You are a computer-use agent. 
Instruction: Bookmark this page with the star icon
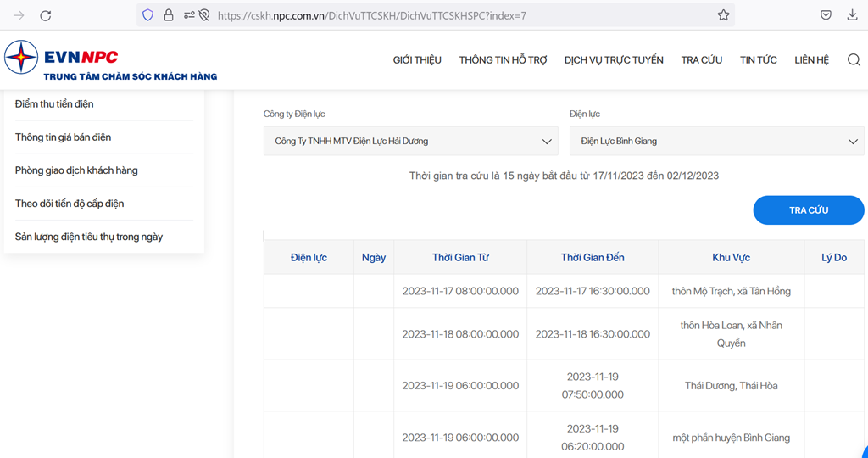click(x=723, y=15)
